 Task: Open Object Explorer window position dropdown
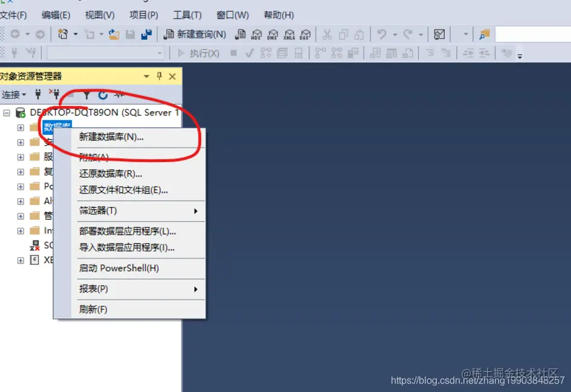[146, 77]
